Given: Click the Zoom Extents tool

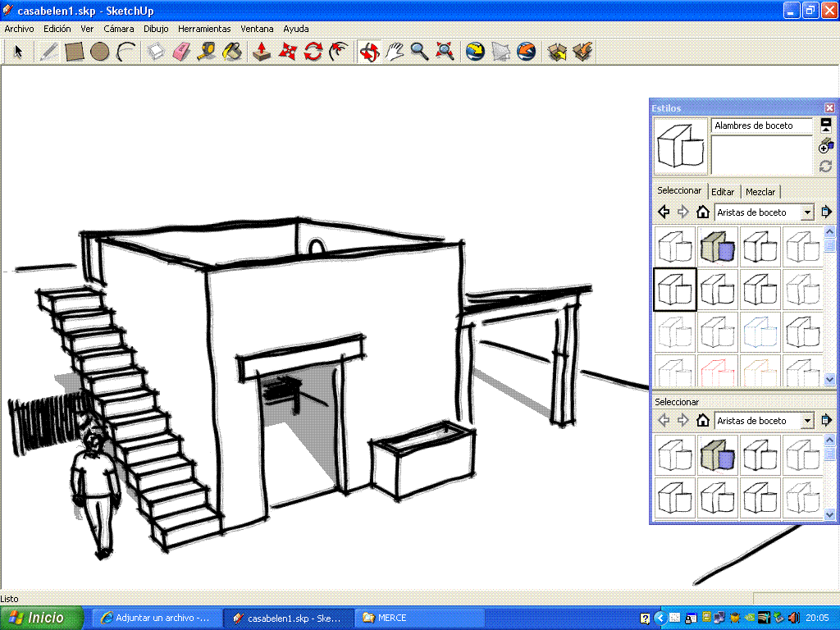Looking at the screenshot, I should pos(445,52).
